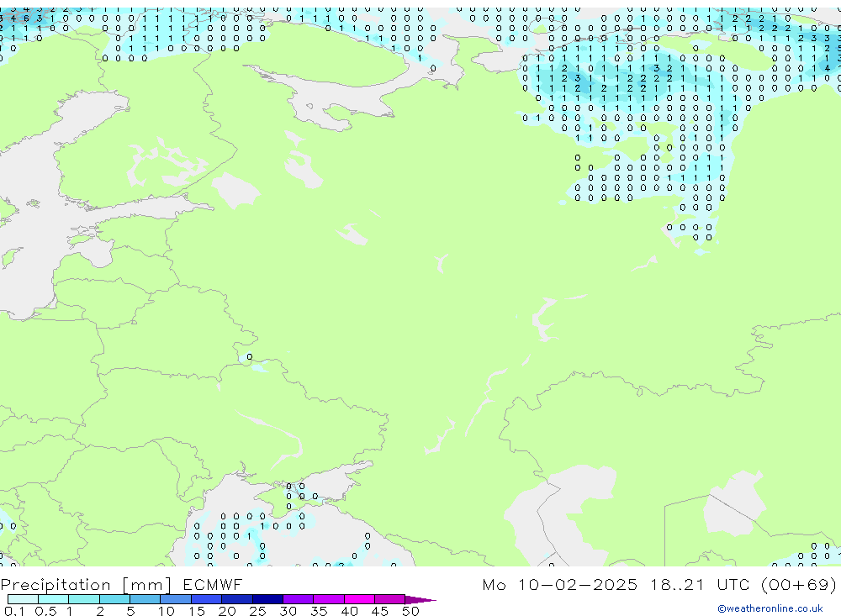Click the 'ECMWF' model label
This screenshot has height=616, width=841.
[213, 584]
